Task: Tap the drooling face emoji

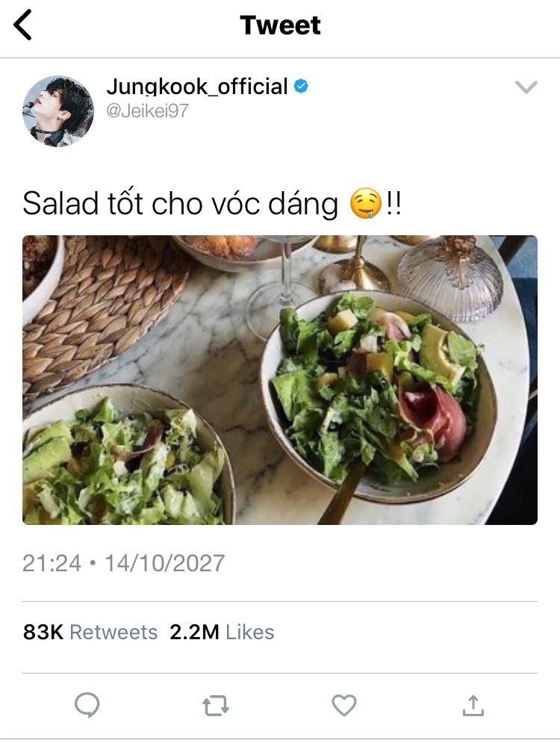Action: point(366,203)
